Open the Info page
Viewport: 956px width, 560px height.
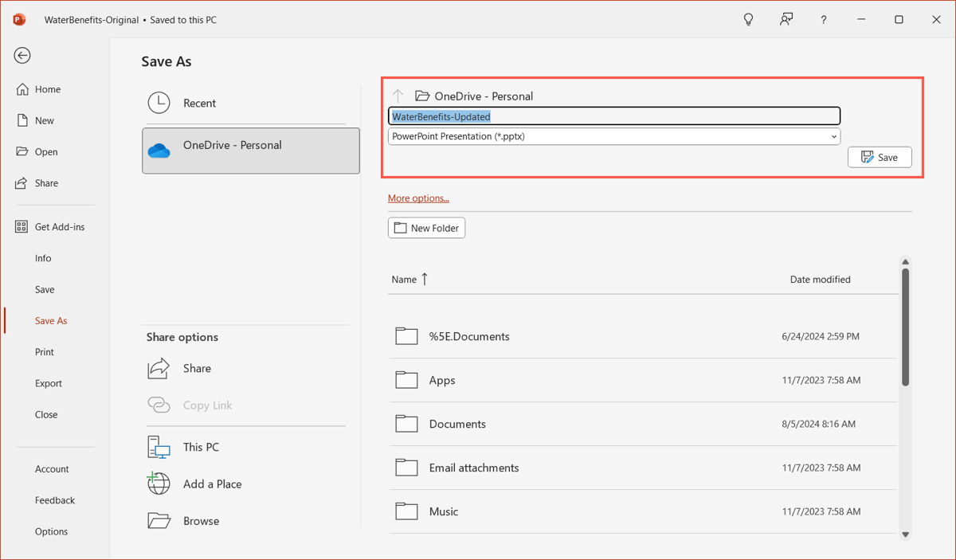tap(43, 258)
